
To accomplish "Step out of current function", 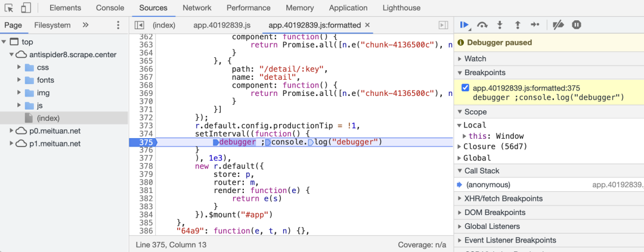I will (x=517, y=25).
